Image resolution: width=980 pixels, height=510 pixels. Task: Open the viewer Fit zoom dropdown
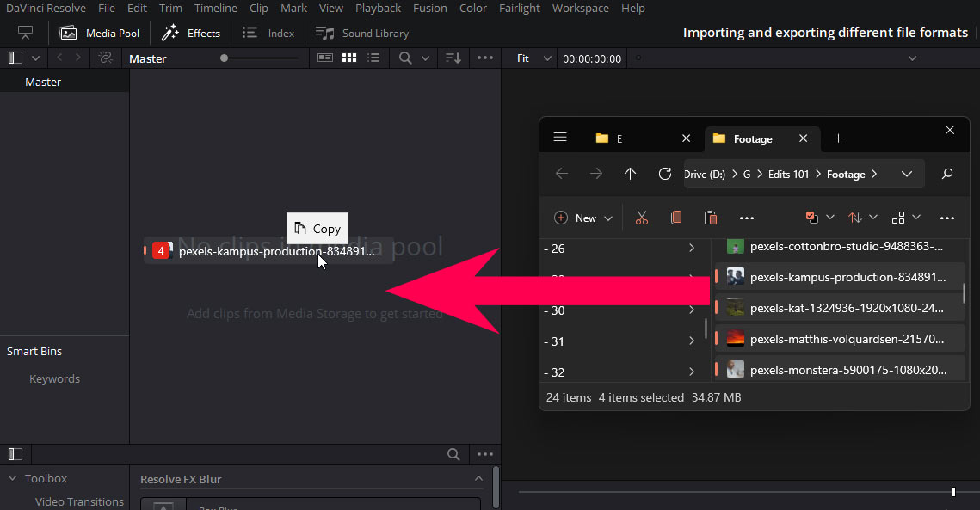tap(533, 58)
